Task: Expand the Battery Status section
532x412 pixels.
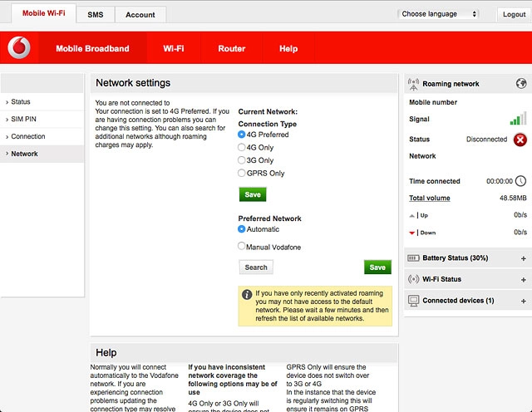Action: (x=523, y=258)
